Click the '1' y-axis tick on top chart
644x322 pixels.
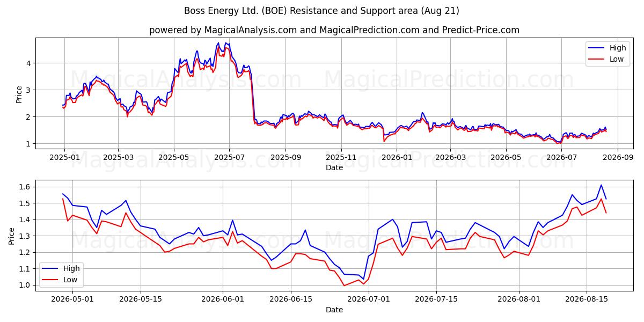30,144
